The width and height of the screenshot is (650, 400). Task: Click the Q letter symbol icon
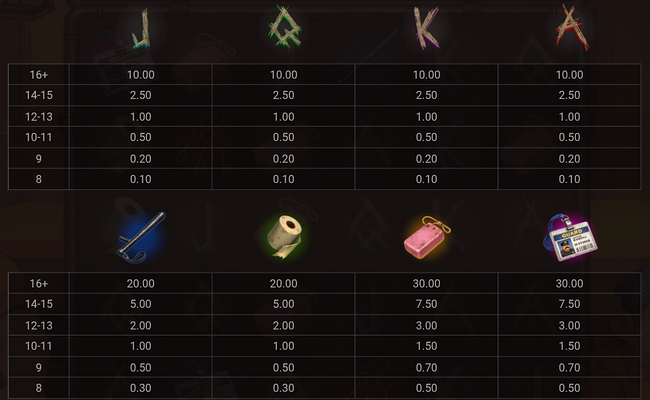tap(284, 27)
